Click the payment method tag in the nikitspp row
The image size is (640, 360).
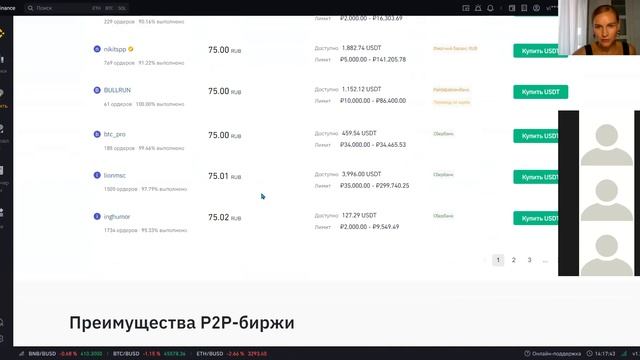pyautogui.click(x=455, y=48)
